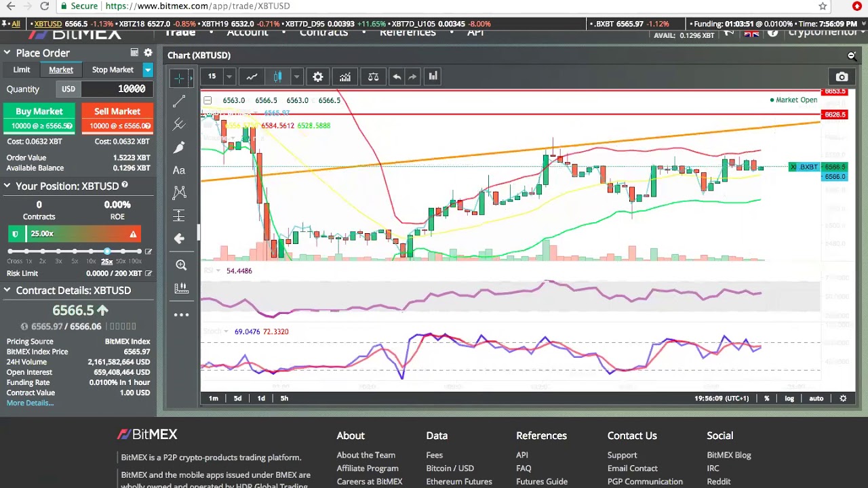Open the order type dropdown arrow
The height and width of the screenshot is (488, 868).
pyautogui.click(x=147, y=70)
